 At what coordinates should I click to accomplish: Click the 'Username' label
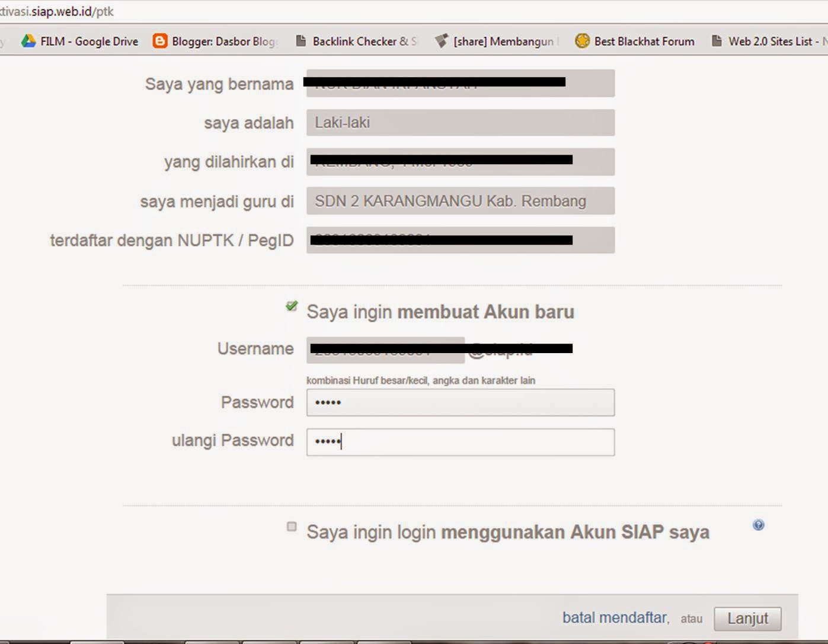(x=255, y=348)
